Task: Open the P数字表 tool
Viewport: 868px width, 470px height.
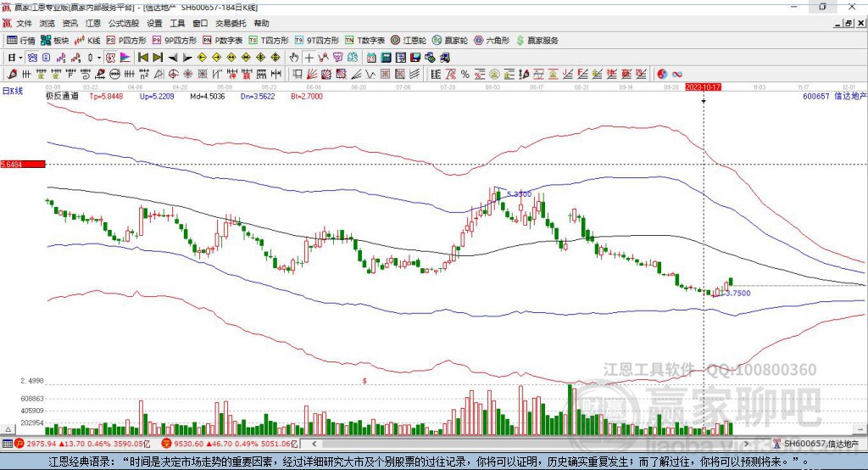Action: pos(223,41)
